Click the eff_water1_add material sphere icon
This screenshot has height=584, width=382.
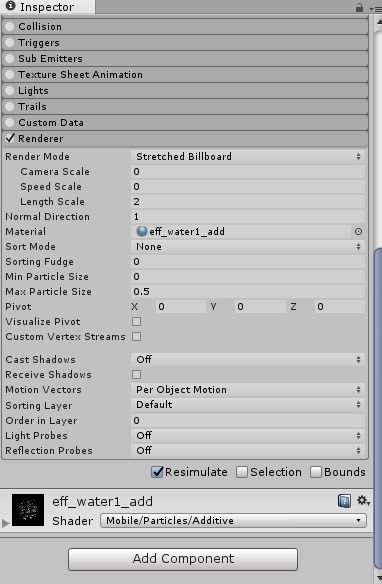pyautogui.click(x=141, y=231)
